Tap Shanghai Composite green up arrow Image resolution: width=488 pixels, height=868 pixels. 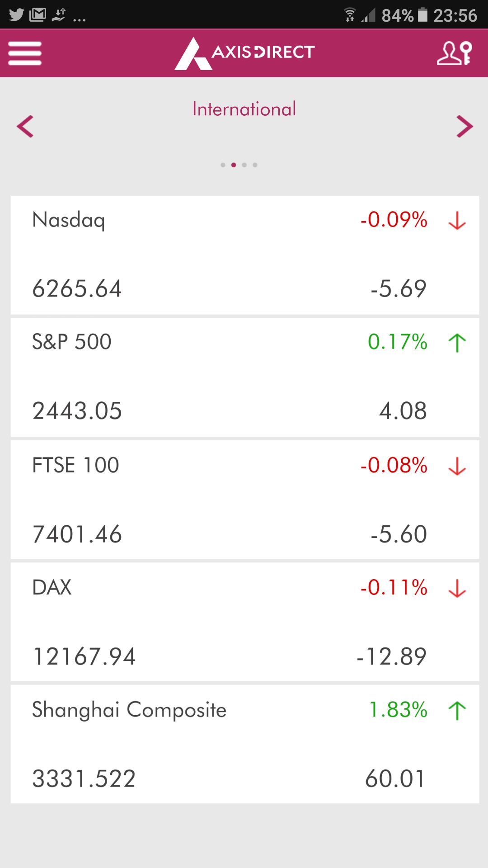pyautogui.click(x=457, y=710)
